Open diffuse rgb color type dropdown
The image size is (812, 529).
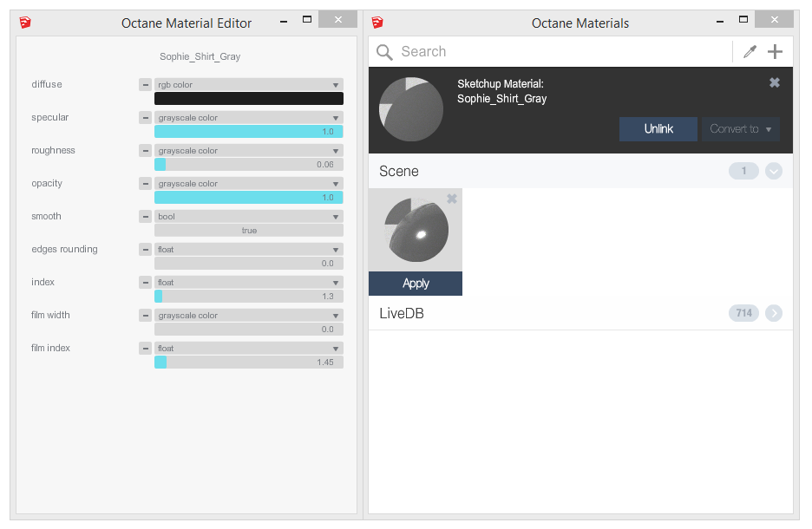click(249, 85)
